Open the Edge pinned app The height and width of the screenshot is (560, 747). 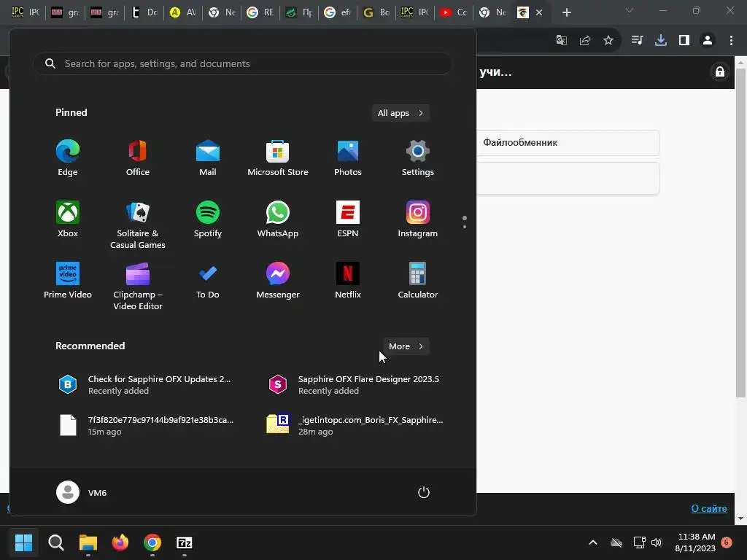68,158
